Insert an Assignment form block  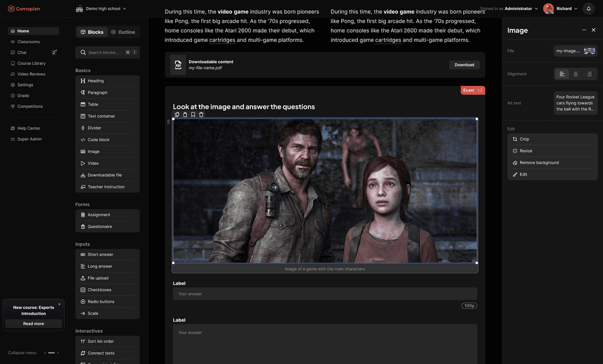tap(108, 215)
